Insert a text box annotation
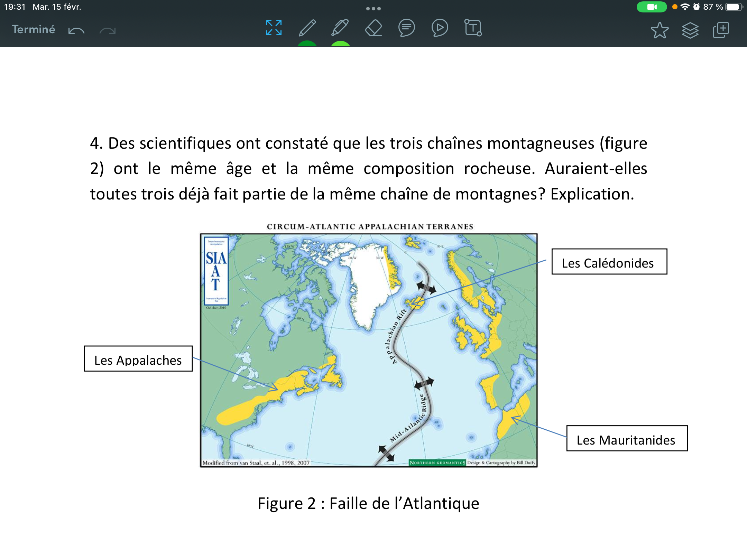The width and height of the screenshot is (747, 560). click(473, 28)
